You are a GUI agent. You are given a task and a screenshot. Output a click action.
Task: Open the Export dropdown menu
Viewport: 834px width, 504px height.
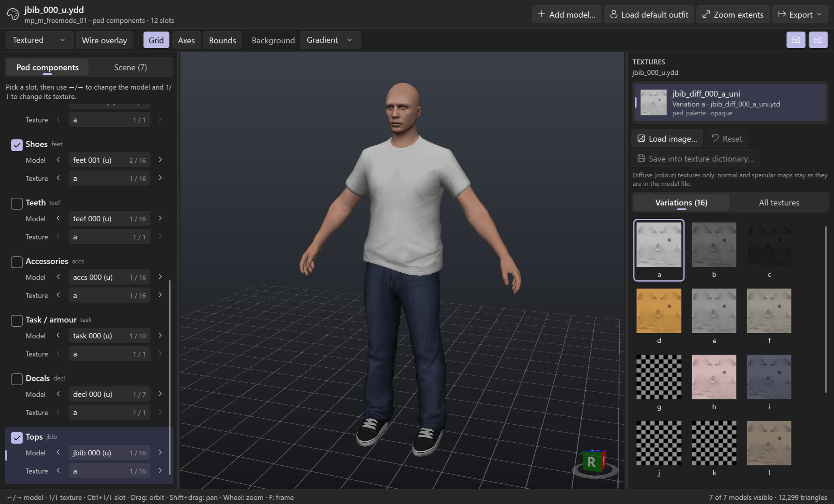(800, 15)
